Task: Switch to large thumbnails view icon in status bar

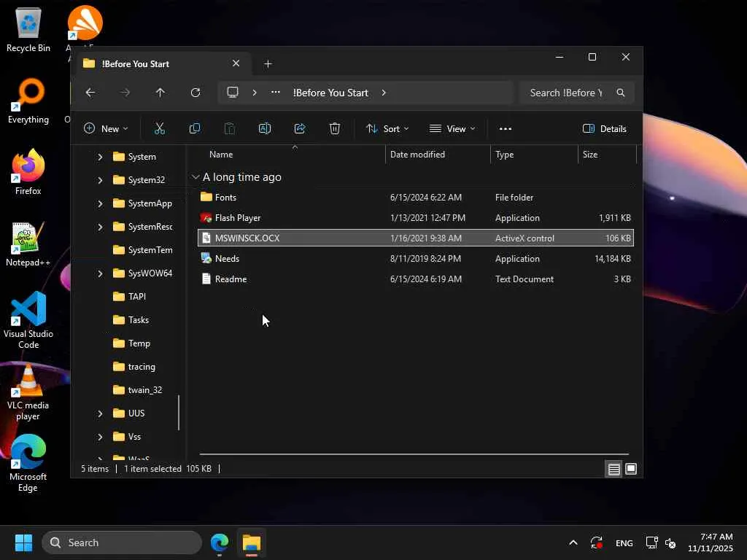Action: pos(631,469)
